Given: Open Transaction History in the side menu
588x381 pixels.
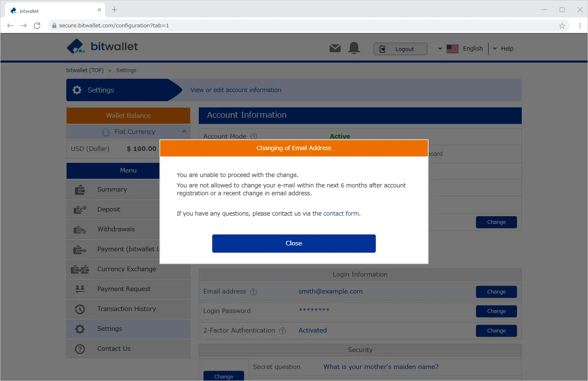Looking at the screenshot, I should [128, 309].
